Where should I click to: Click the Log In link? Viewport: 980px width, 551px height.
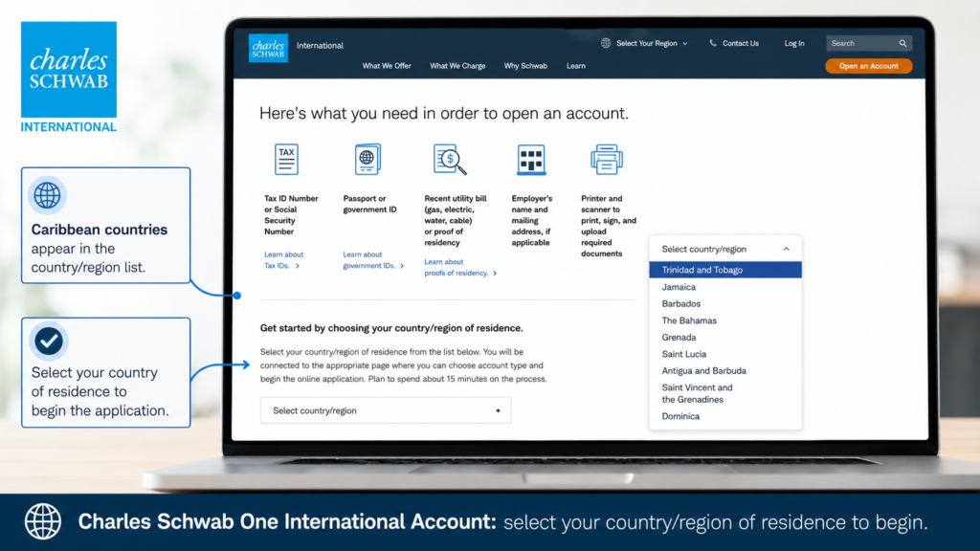point(794,43)
